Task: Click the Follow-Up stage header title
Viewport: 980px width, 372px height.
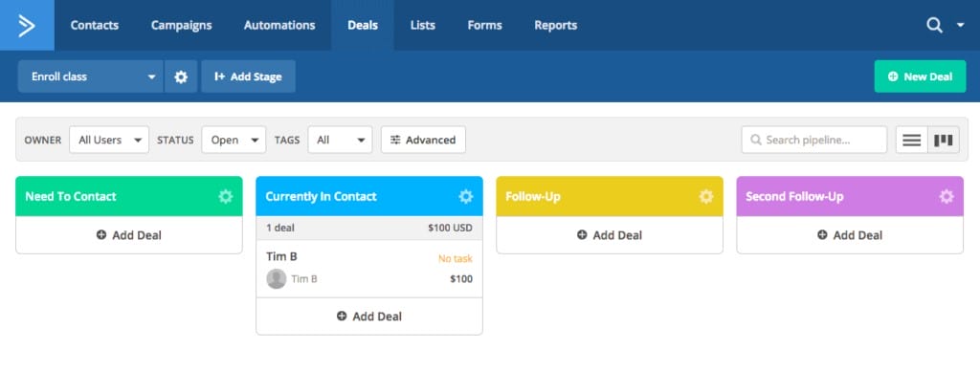Action: pyautogui.click(x=532, y=197)
